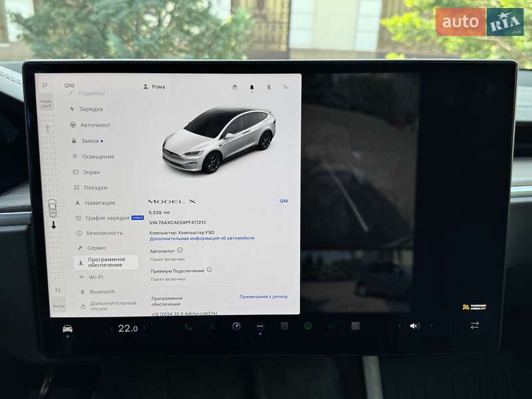Decrease volume with left arrow
532x399 pixels.
[399, 326]
